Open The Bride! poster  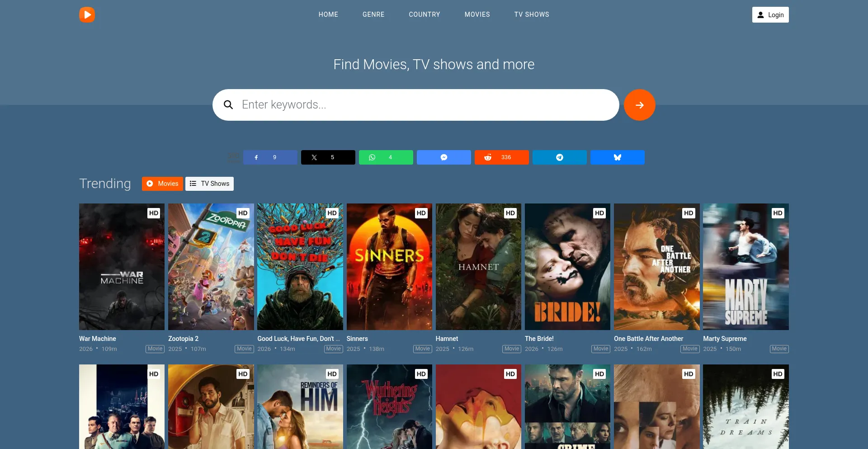567,267
